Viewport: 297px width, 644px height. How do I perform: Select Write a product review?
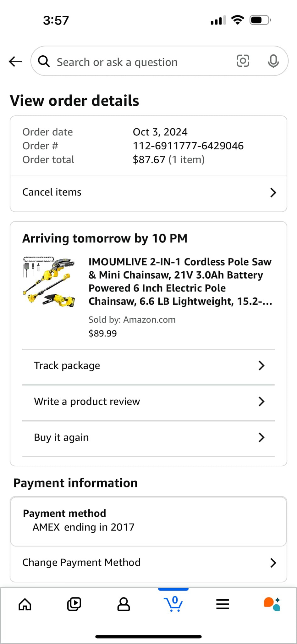click(x=87, y=402)
